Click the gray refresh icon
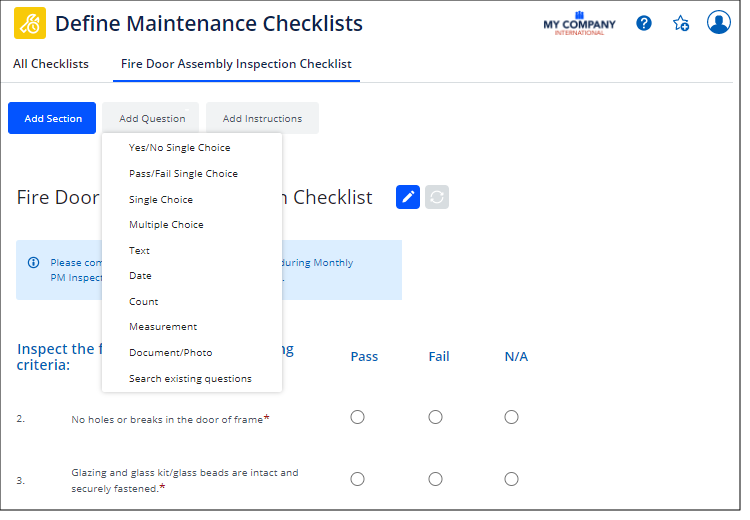This screenshot has height=520, width=750. (x=437, y=197)
